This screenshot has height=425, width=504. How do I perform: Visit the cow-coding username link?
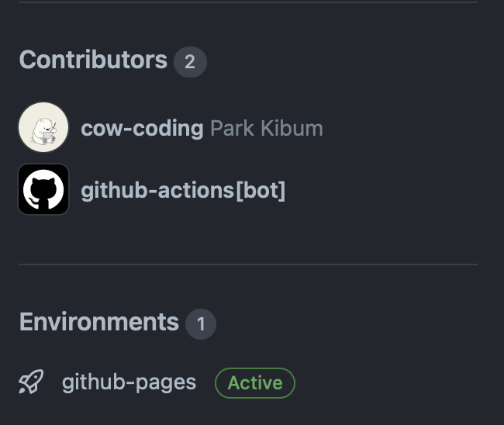tap(142, 128)
